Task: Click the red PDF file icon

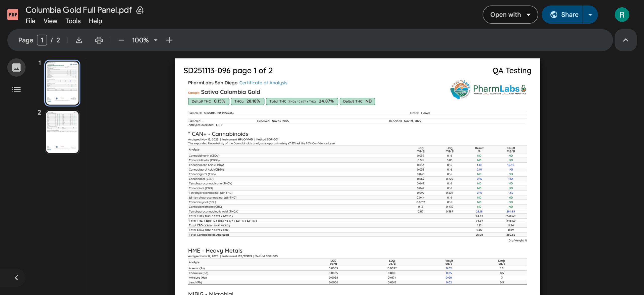Action: point(13,15)
